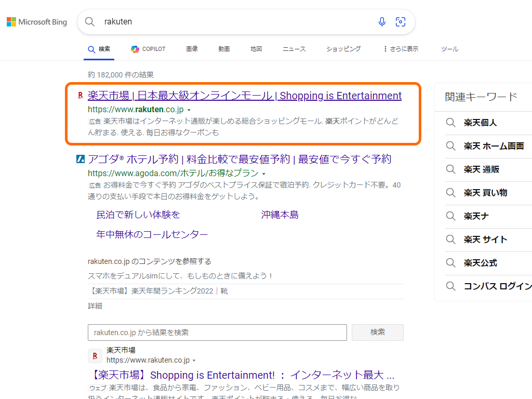Viewport: 532px width, 399px height.
Task: Open the dropdown arrow next to www.rakuten.co.jp
Action: tap(190, 110)
